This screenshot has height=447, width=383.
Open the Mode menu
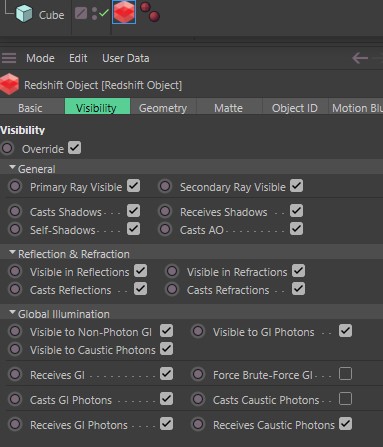[x=40, y=58]
